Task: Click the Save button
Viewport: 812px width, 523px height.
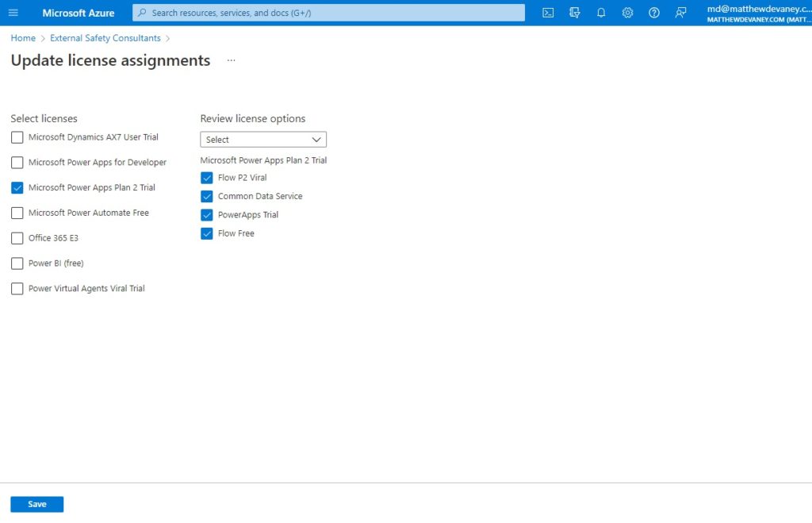Action: 36,504
